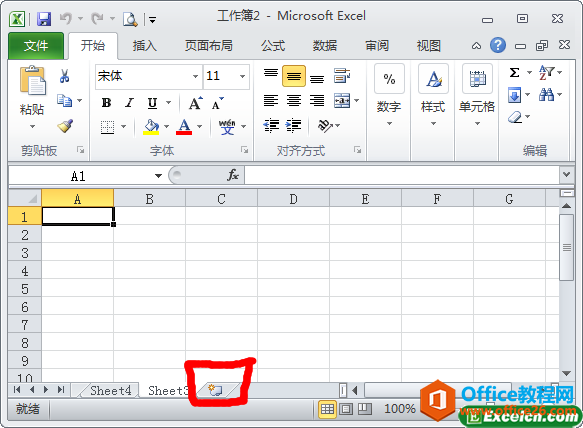Toggle Bold formatting
The image size is (583, 428).
click(106, 103)
